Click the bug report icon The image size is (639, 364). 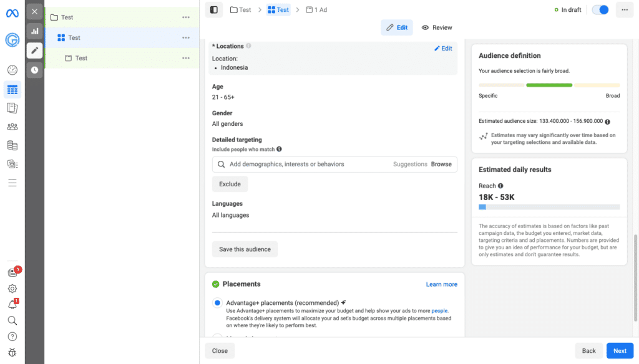[12, 353]
